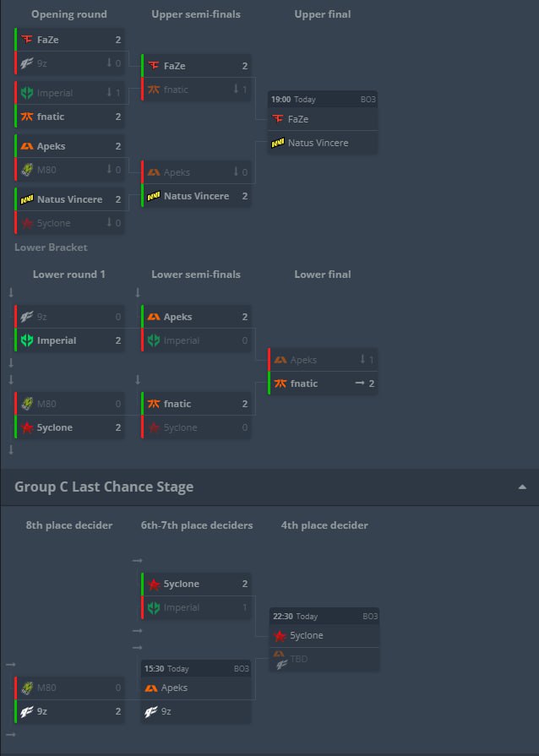Select fnatic in Lower semi-finals match
Viewport: 539px width, 756px height.
click(196, 404)
